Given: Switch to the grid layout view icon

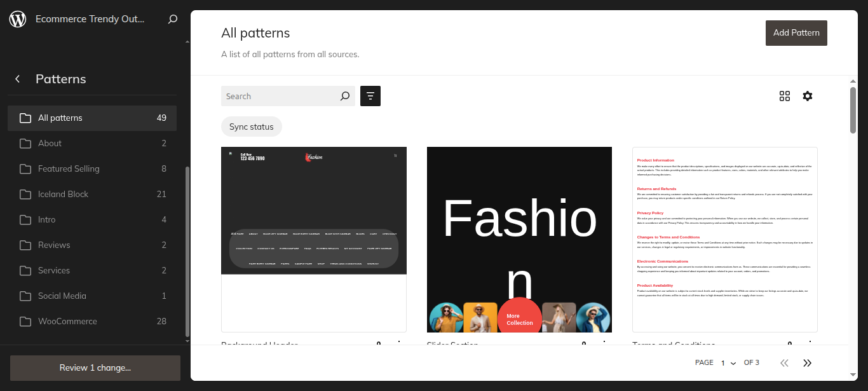Looking at the screenshot, I should coord(785,96).
